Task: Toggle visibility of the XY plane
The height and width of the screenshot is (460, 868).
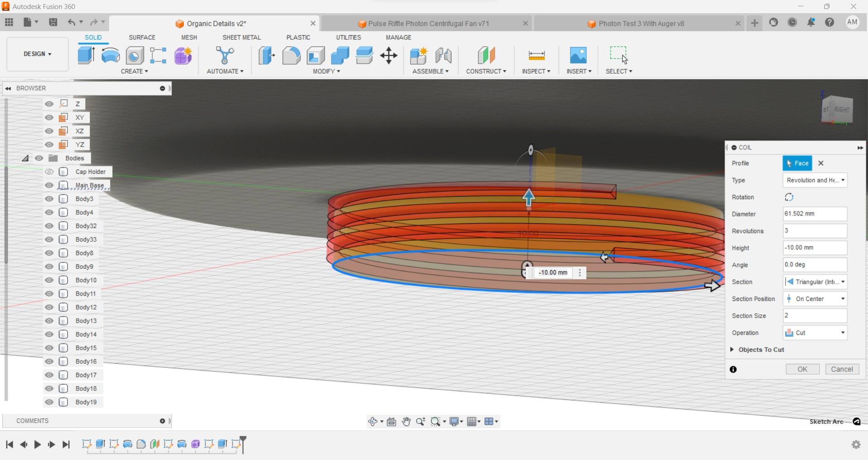Action: pos(49,117)
